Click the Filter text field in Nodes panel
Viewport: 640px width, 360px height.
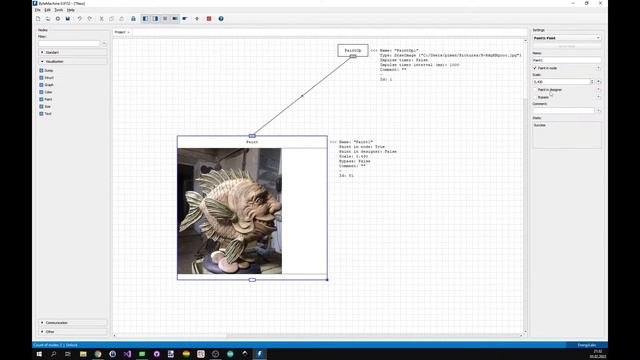(x=69, y=43)
